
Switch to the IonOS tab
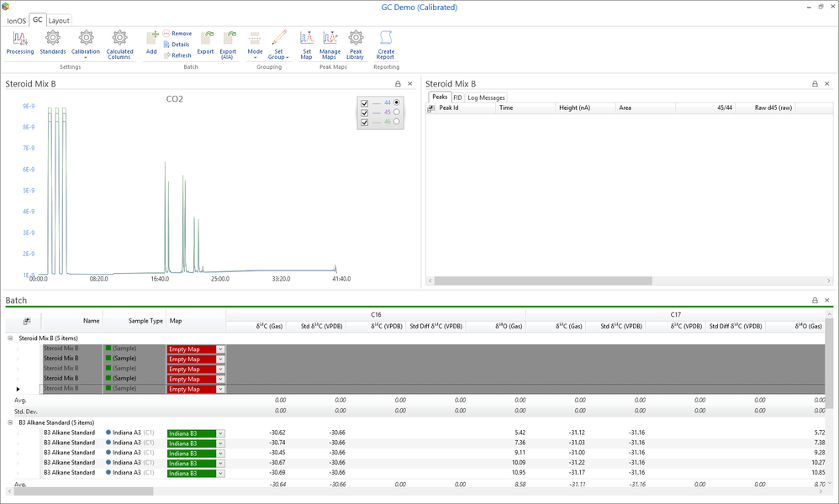(16, 20)
